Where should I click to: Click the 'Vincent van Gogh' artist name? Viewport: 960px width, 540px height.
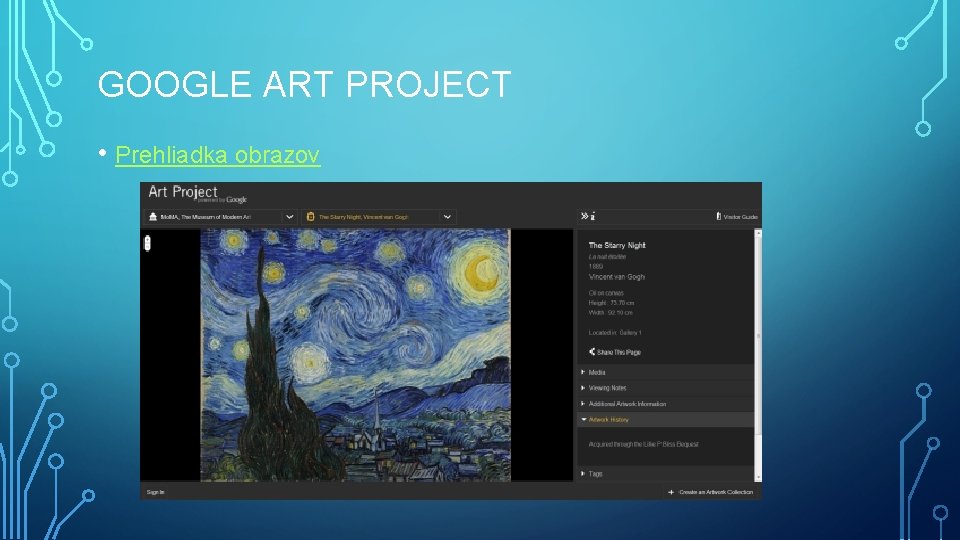[617, 277]
